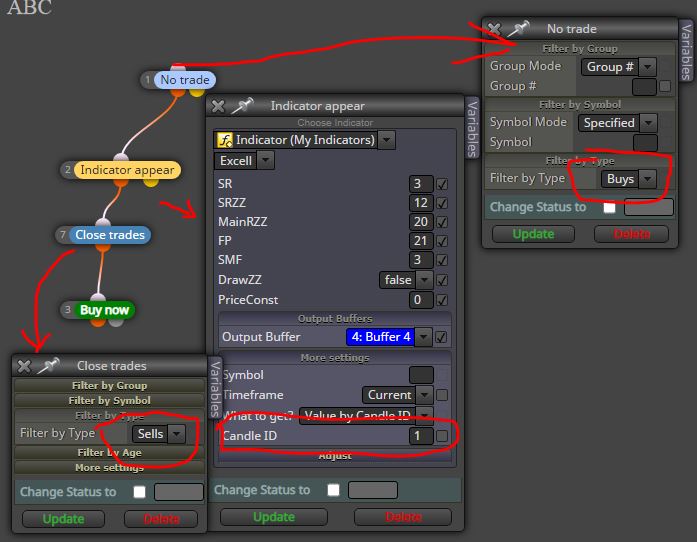Open Group Mode dropdown in No trade
The image size is (697, 542).
tap(648, 67)
